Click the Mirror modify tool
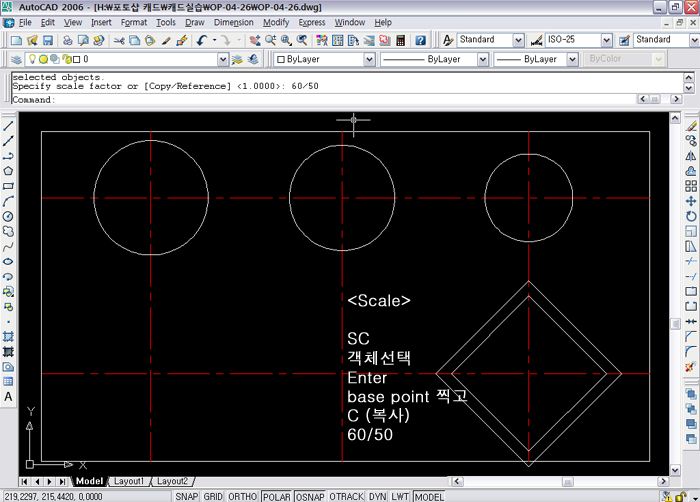The height and width of the screenshot is (502, 700). pyautogui.click(x=691, y=156)
